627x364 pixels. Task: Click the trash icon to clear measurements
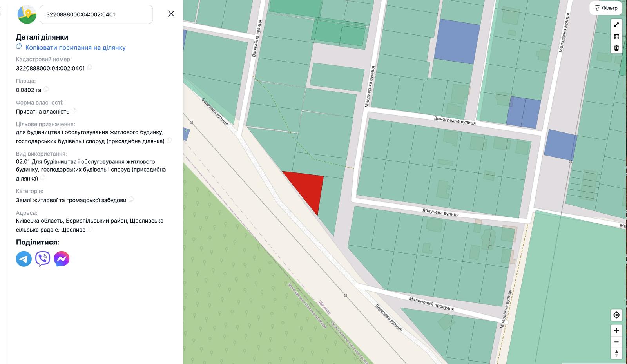616,48
